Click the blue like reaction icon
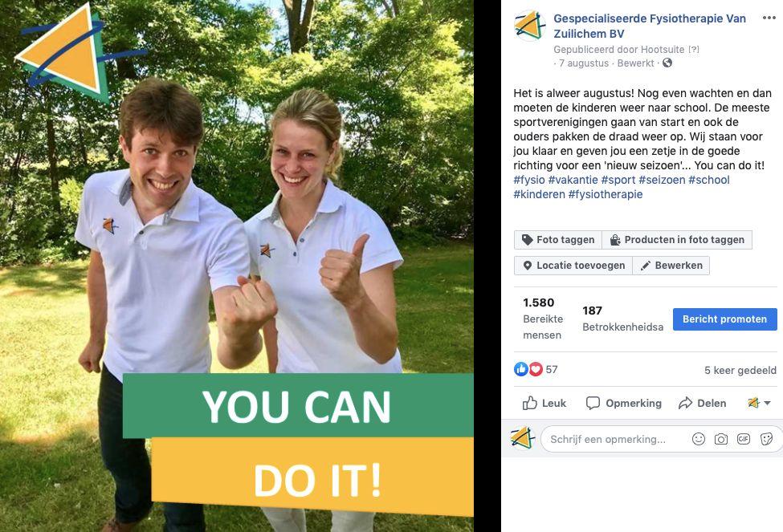783x532 pixels. coord(521,369)
